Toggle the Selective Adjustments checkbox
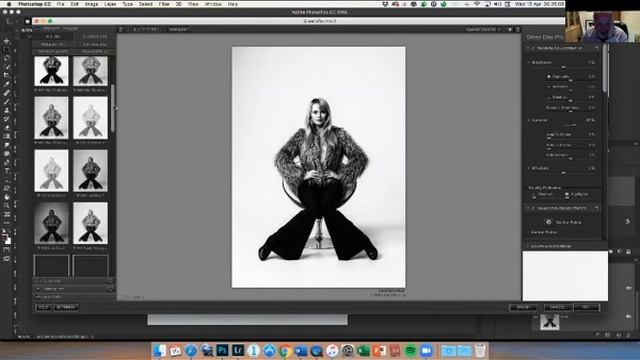640x360 pixels. click(x=533, y=208)
